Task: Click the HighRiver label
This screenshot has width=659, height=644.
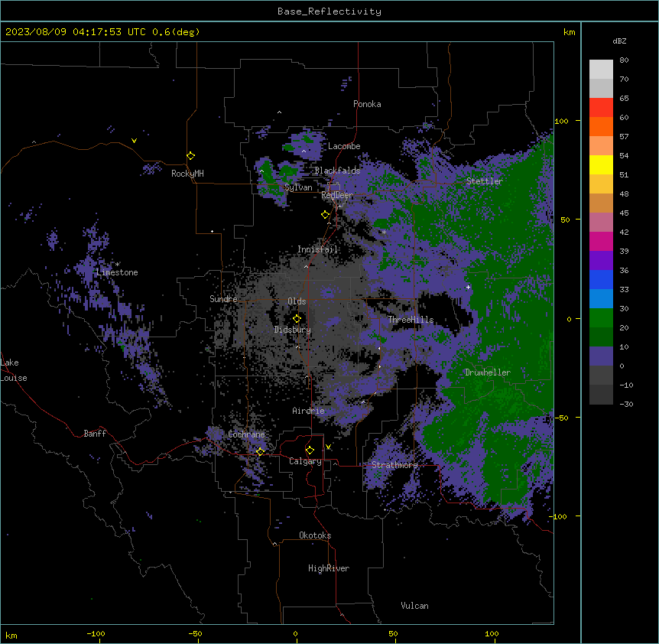Action: pyautogui.click(x=329, y=568)
